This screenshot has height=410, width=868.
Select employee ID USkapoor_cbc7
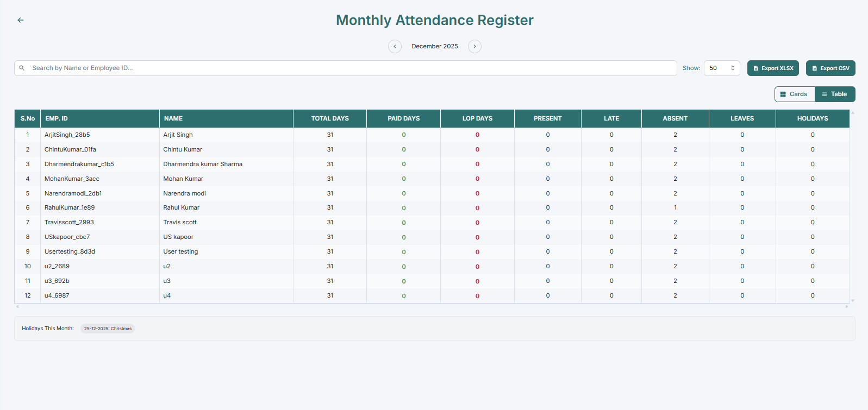click(x=67, y=237)
